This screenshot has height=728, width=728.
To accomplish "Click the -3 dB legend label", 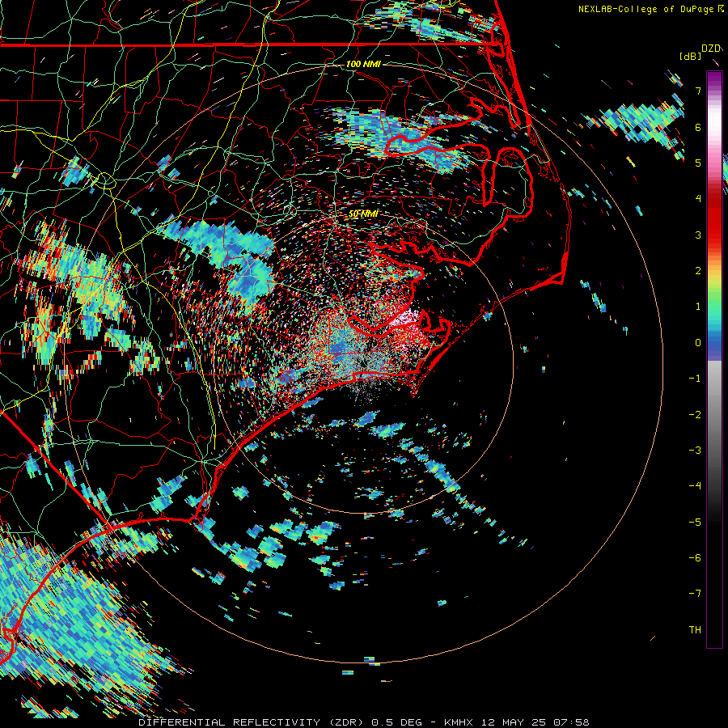I will (x=695, y=451).
